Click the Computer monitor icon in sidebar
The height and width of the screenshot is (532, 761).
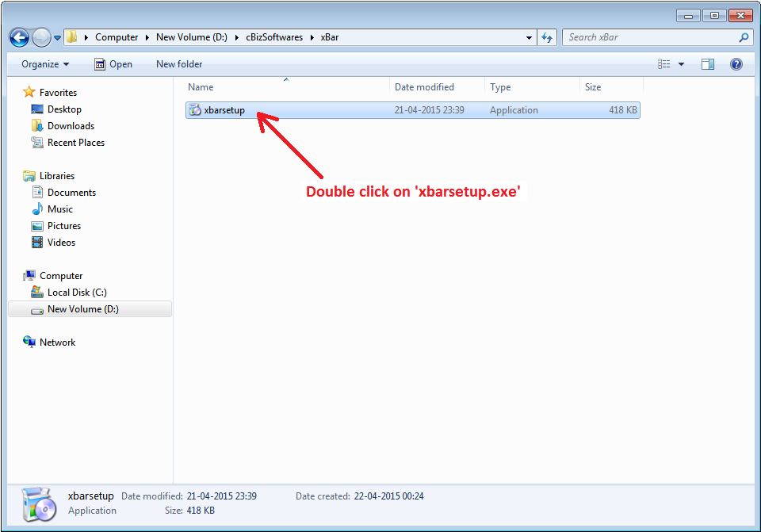click(x=29, y=276)
